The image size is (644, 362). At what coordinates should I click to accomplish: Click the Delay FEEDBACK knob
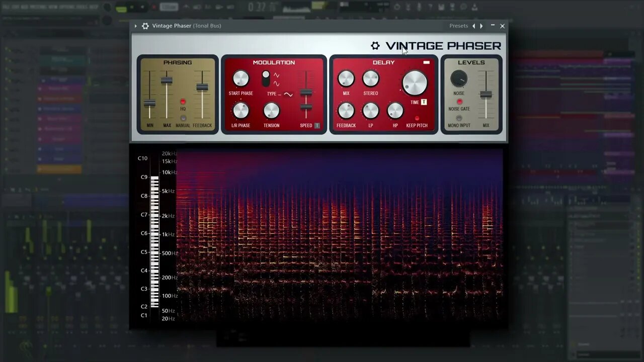[346, 111]
